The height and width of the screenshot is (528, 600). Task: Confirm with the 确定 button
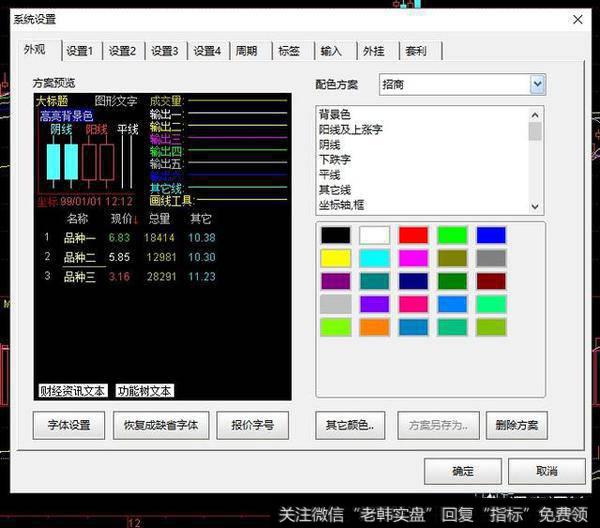click(463, 471)
